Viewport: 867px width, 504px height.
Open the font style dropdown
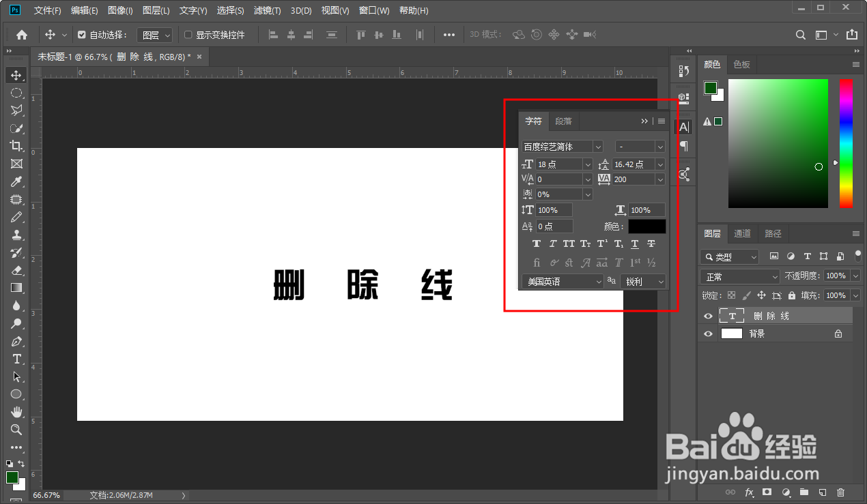point(660,147)
